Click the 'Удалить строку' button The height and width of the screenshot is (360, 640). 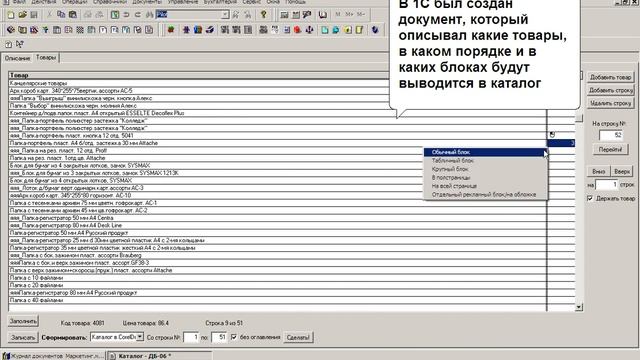[611, 103]
